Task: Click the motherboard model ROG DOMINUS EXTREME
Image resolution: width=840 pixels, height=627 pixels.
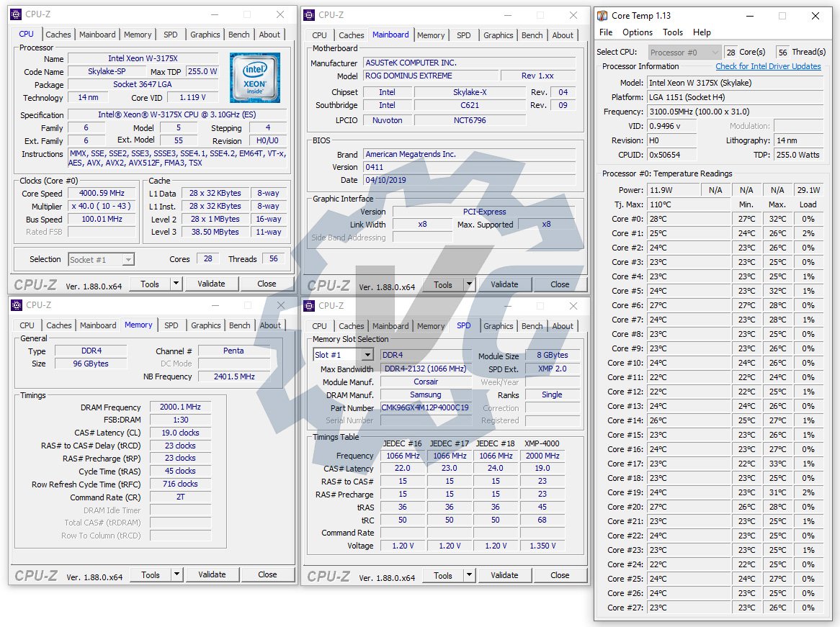Action: (430, 76)
